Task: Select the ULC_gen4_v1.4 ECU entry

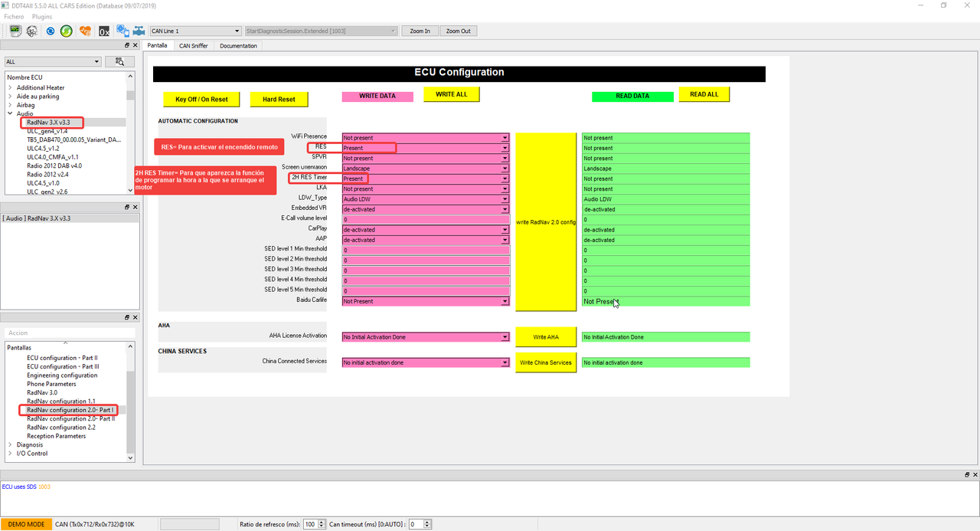Action: (x=47, y=131)
